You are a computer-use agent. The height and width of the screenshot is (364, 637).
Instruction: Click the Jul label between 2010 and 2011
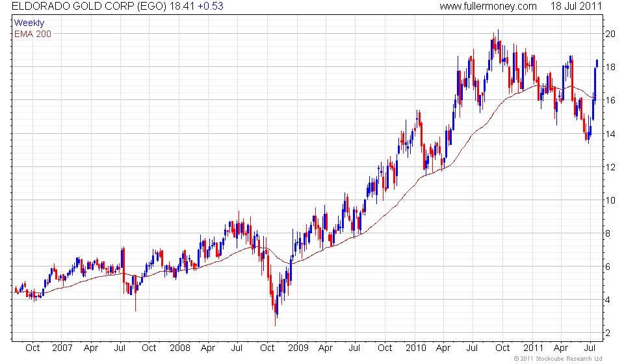(472, 348)
